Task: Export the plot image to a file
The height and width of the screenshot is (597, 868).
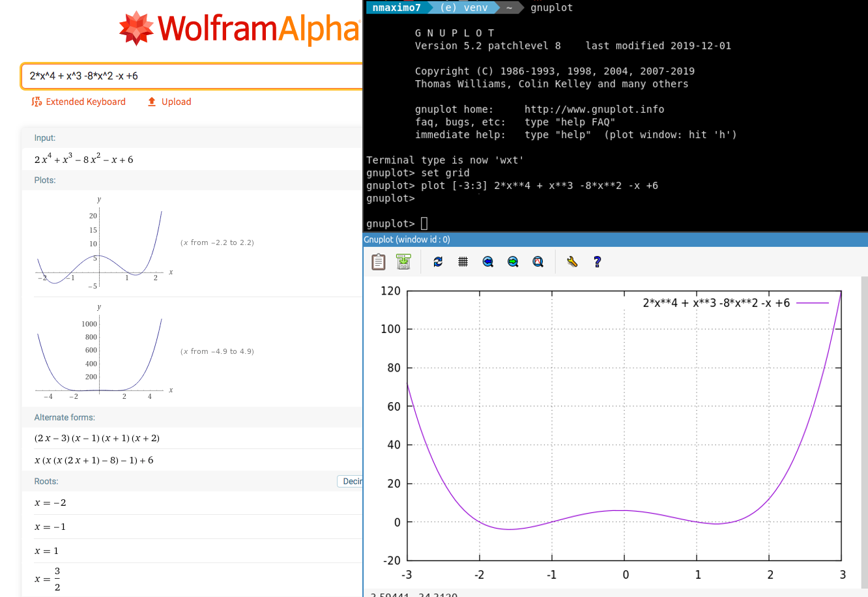Action: click(403, 261)
